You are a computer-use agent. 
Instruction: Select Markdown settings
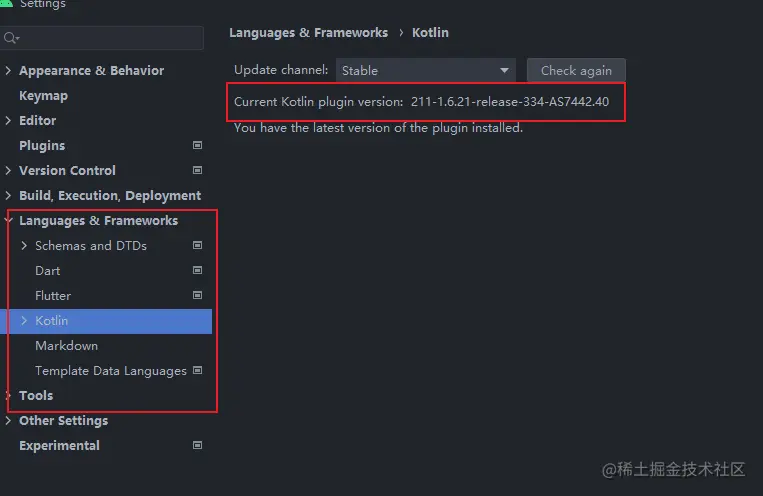pos(67,346)
